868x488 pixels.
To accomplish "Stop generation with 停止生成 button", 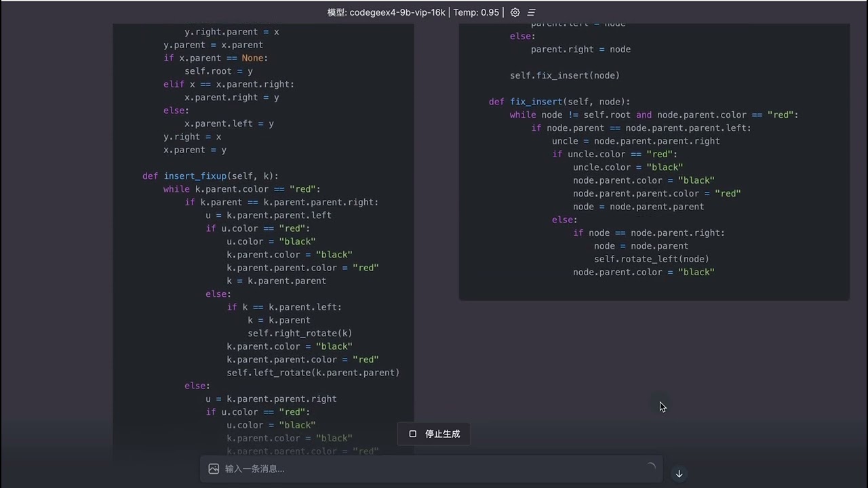I will [x=435, y=434].
